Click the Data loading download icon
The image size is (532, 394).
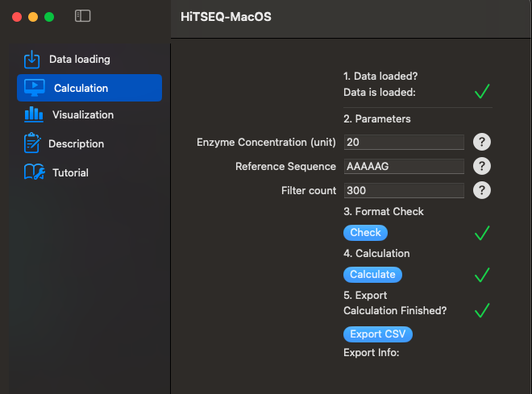point(31,60)
